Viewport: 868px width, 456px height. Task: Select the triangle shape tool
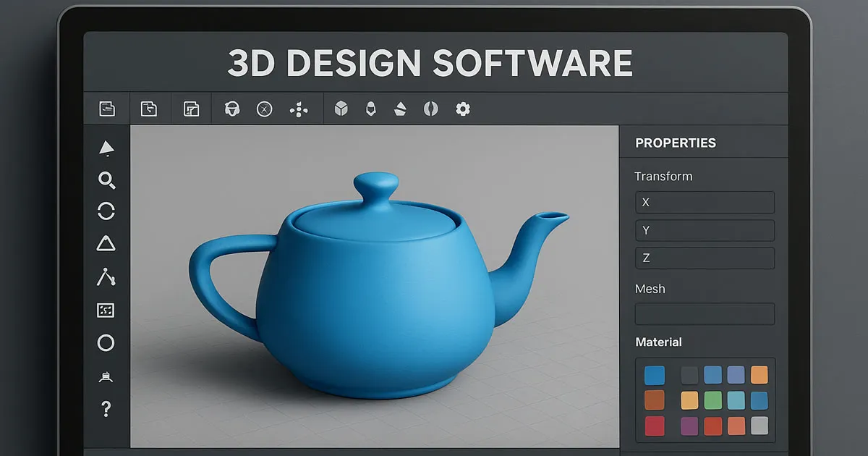click(x=106, y=243)
